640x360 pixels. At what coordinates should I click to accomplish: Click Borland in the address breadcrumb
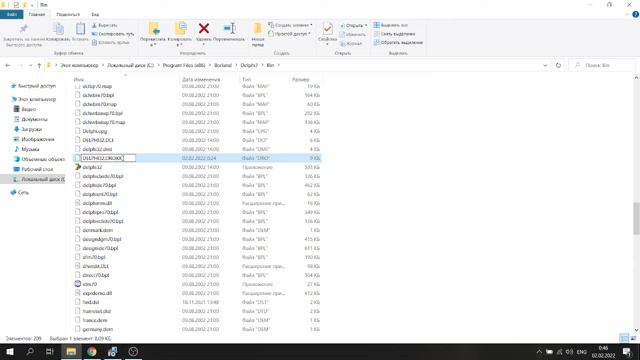tap(223, 65)
